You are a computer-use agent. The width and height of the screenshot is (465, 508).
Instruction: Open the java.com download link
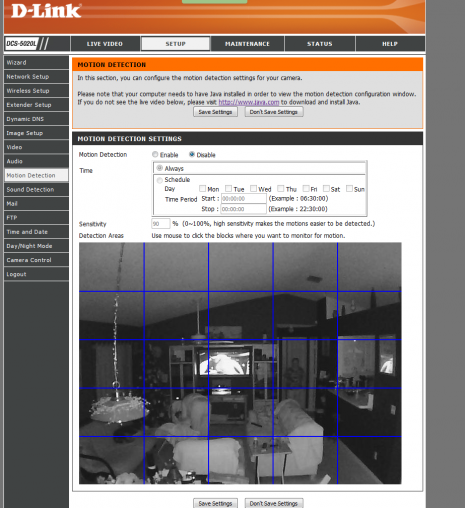249,102
